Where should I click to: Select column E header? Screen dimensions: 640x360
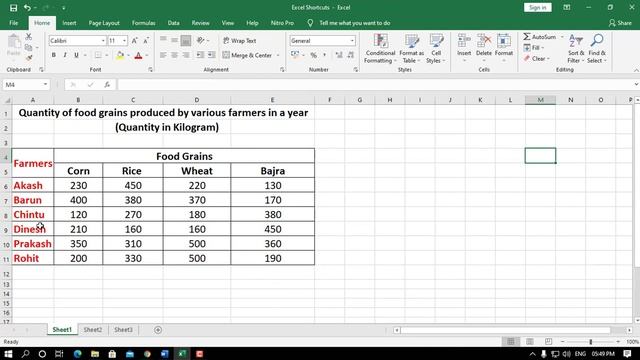[272, 100]
